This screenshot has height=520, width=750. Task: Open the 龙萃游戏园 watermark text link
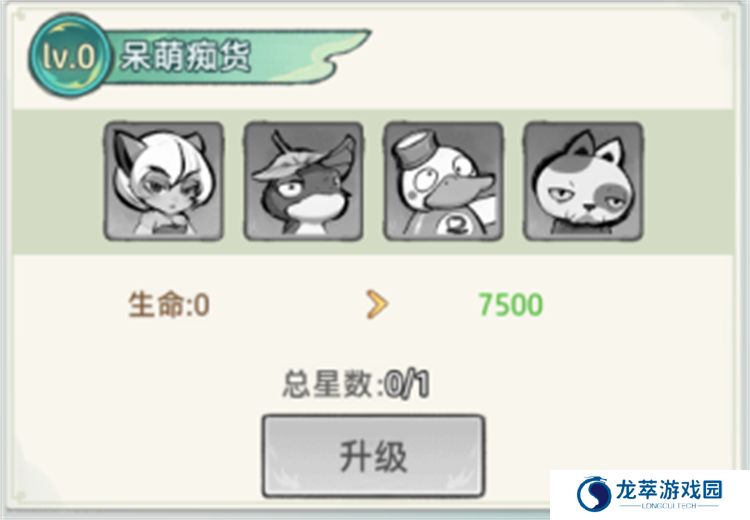[x=670, y=490]
